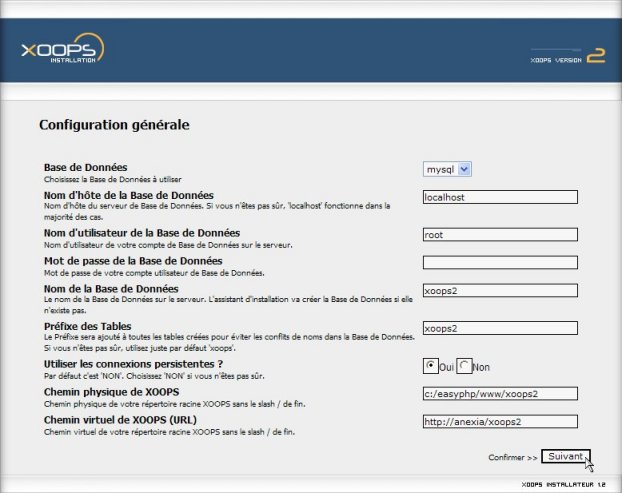This screenshot has height=493, width=622.
Task: Select Non for persistent connections
Action: [464, 366]
